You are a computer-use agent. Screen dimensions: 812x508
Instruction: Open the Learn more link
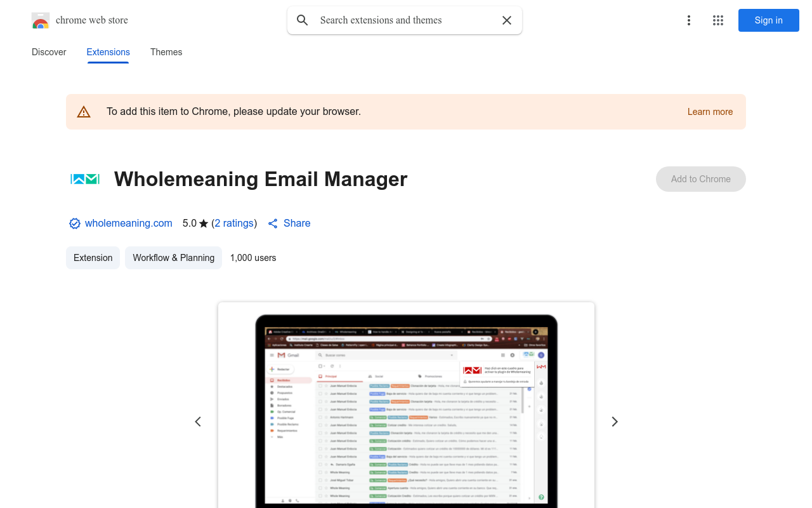click(x=710, y=112)
